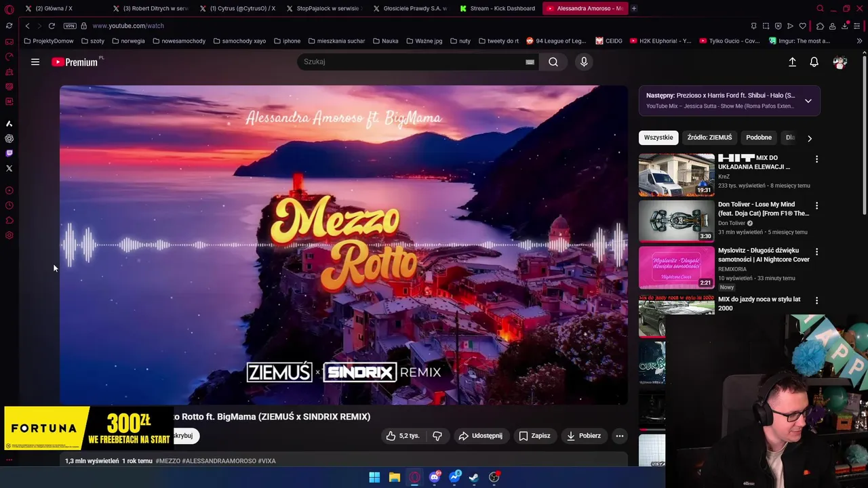
Task: Open the browser downloads icon
Action: (x=844, y=26)
